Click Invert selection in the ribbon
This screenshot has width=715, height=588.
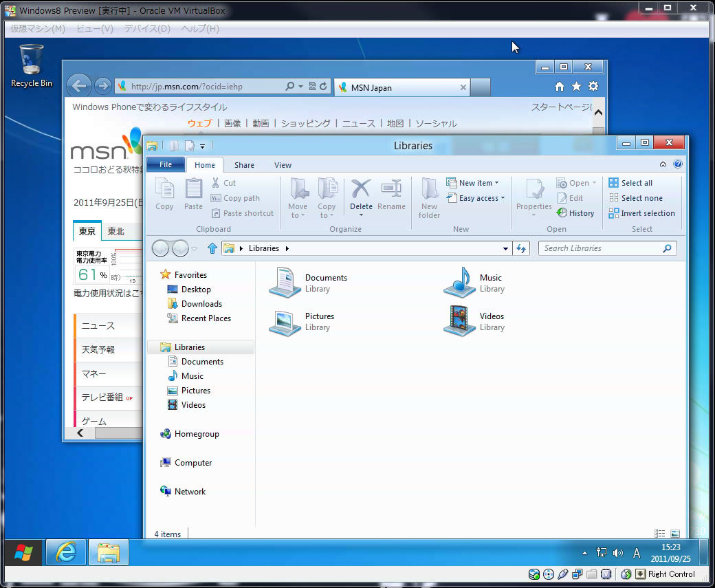pos(641,213)
